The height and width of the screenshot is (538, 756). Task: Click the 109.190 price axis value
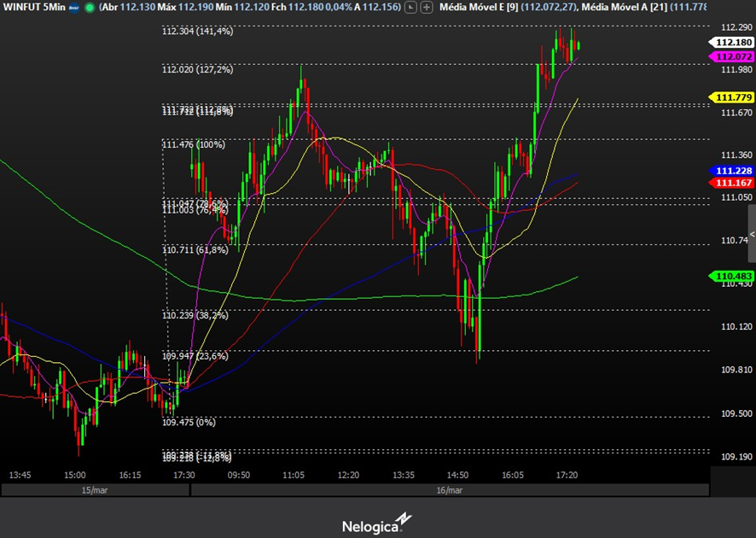(x=736, y=457)
